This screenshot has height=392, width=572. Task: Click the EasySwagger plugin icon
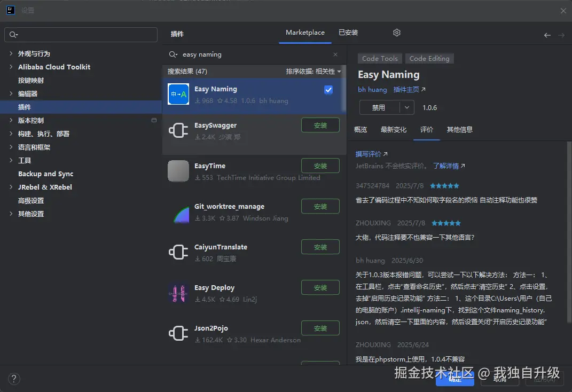tap(178, 131)
